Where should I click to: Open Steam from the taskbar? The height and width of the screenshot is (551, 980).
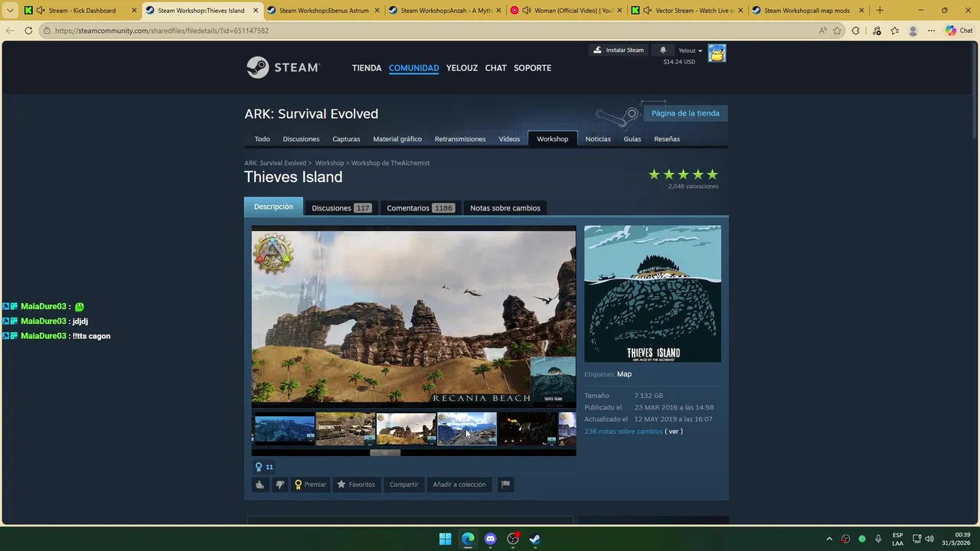[535, 539]
